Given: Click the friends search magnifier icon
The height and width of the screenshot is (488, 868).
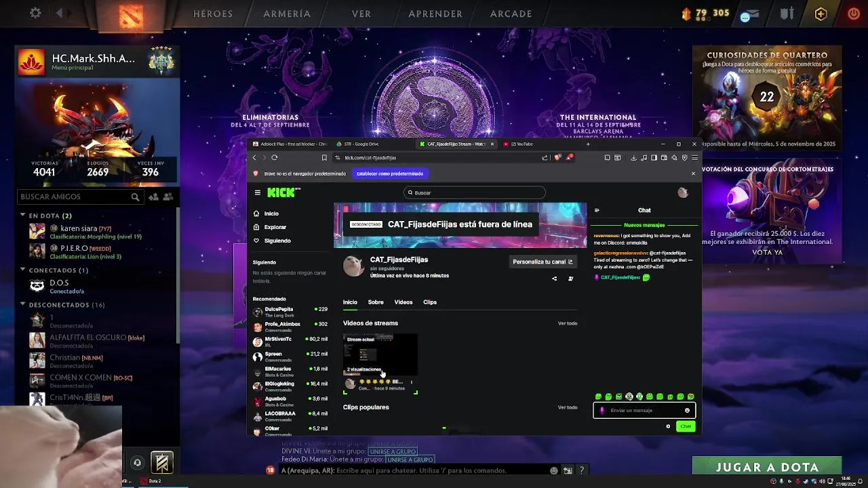Looking at the screenshot, I should 135,197.
